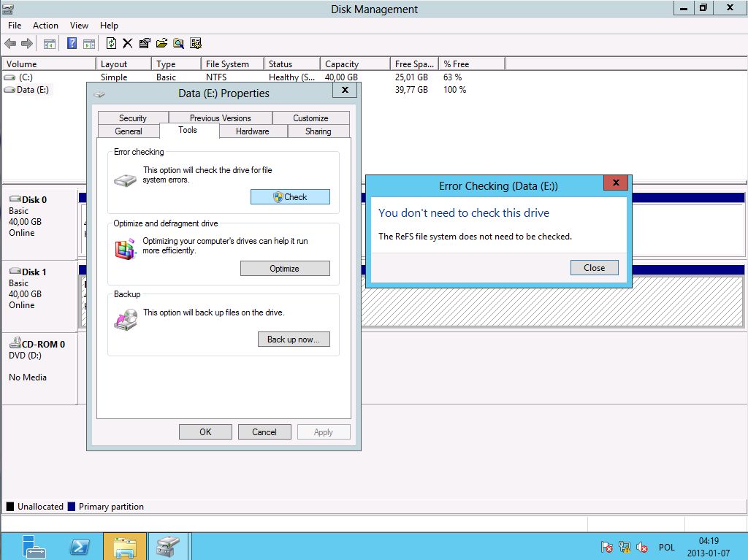This screenshot has width=748, height=560.
Task: Click the Disk 0 disk icon
Action: pos(15,199)
